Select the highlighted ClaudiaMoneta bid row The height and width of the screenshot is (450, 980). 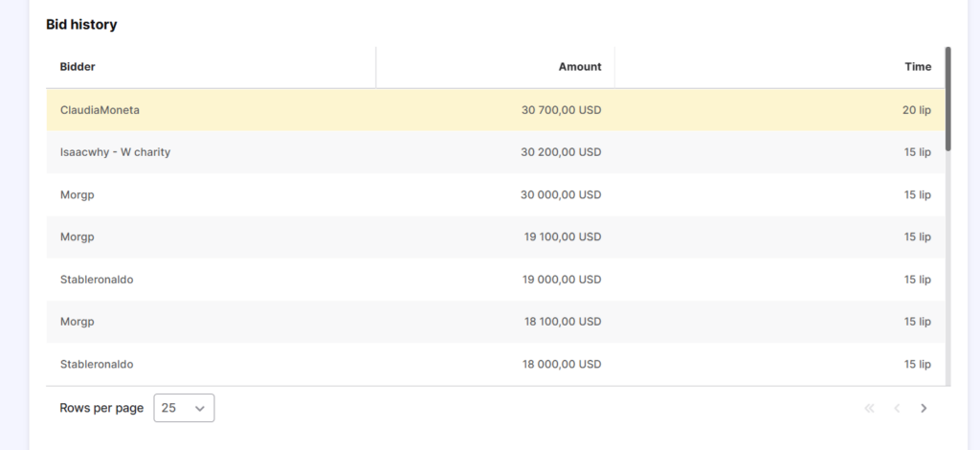click(496, 110)
